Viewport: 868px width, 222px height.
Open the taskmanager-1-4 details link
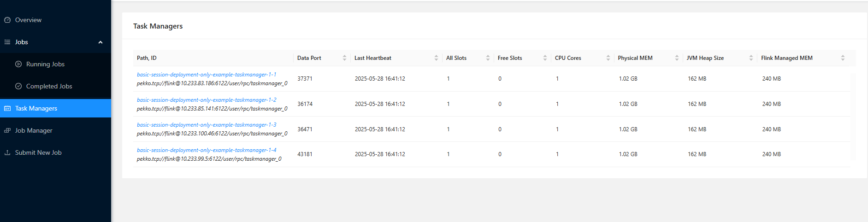[x=207, y=150]
